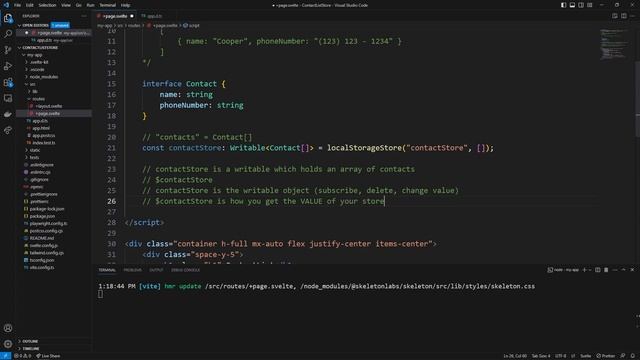This screenshot has width=640, height=360.
Task: Open Explorer more actions ellipsis
Action: click(x=84, y=16)
